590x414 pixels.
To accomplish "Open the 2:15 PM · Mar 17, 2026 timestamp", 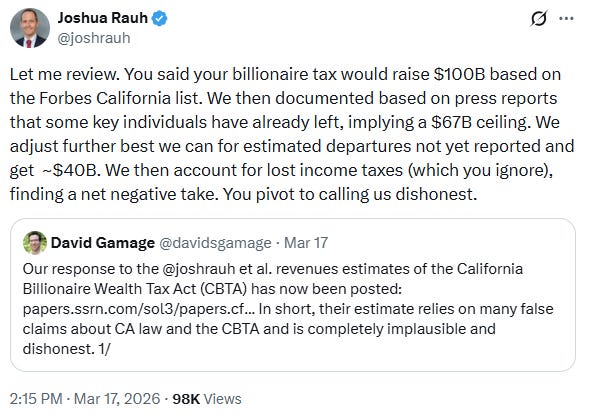I will coord(85,399).
